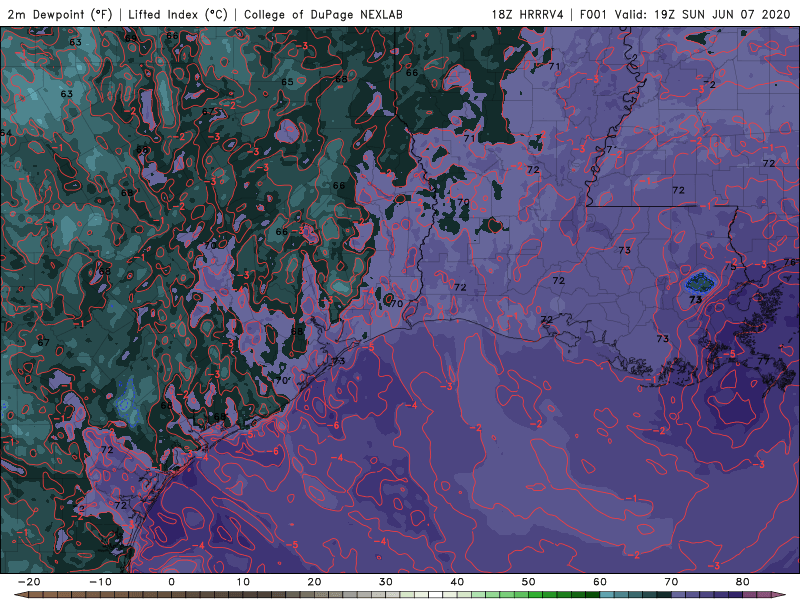Click the left arrow end of the color bar
800x600 pixels.
pos(20,595)
